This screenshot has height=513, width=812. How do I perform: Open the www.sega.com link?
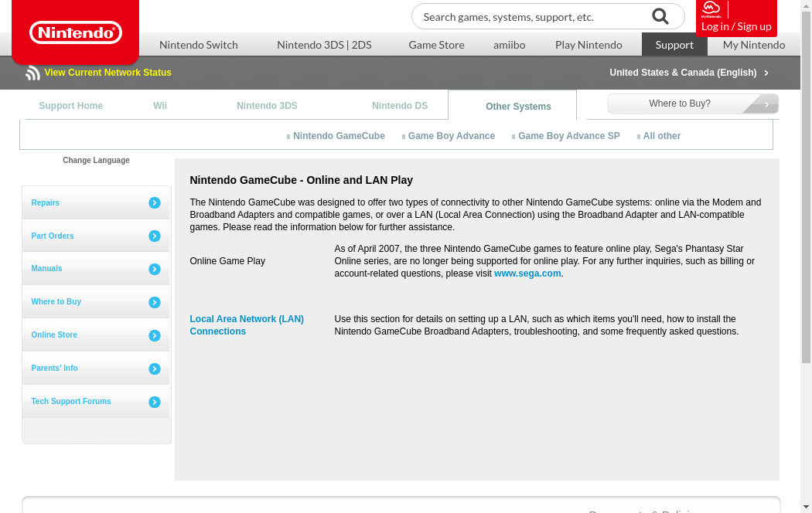pos(527,273)
